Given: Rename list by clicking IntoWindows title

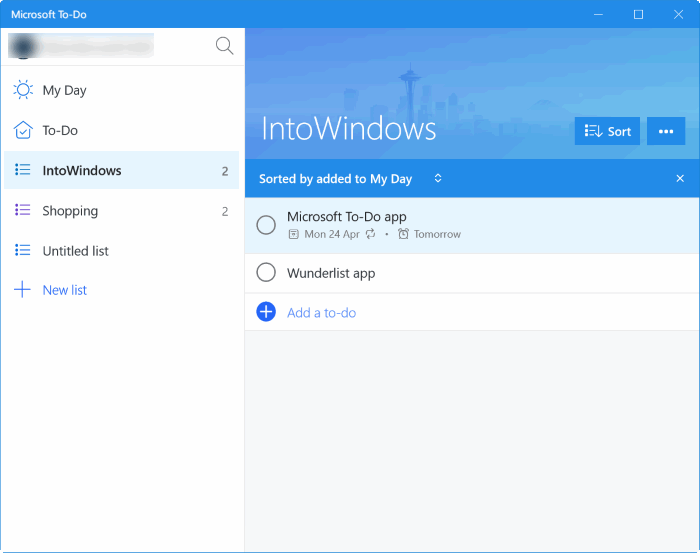Looking at the screenshot, I should pyautogui.click(x=348, y=129).
